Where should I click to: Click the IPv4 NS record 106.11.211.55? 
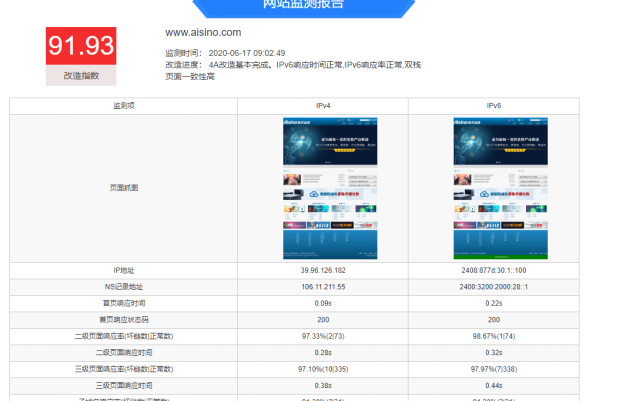pos(323,287)
